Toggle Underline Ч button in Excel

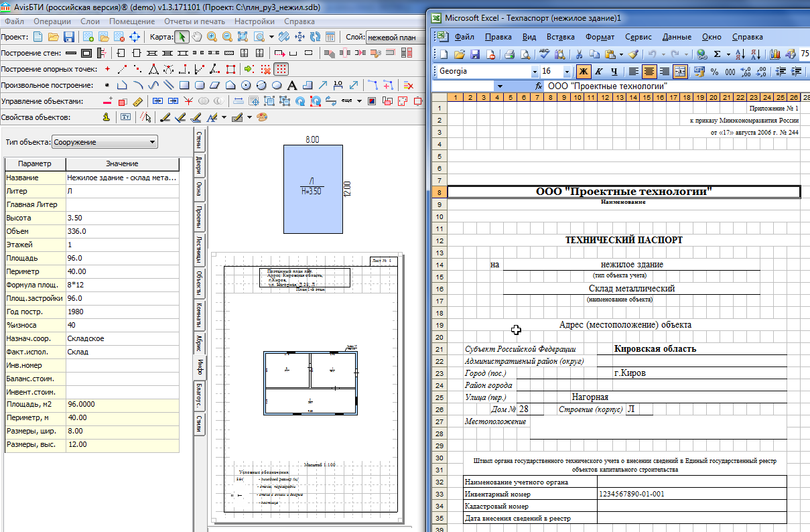pyautogui.click(x=613, y=71)
